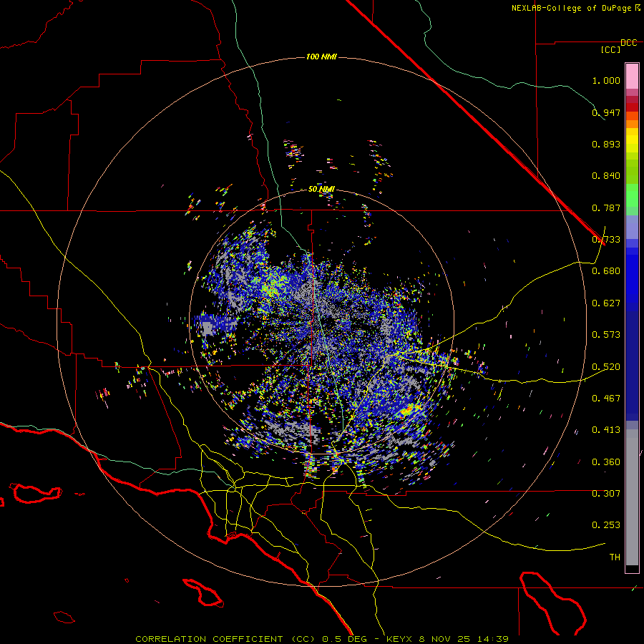
Task: Click the DCC label above the legend
Action: [628, 43]
